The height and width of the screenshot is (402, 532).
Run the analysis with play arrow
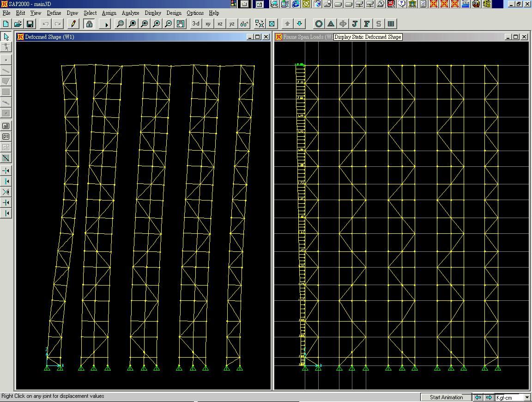coord(106,24)
